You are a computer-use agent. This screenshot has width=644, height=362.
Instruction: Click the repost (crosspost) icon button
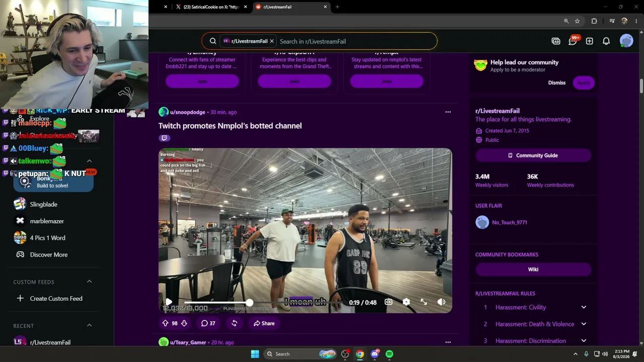[x=234, y=323]
